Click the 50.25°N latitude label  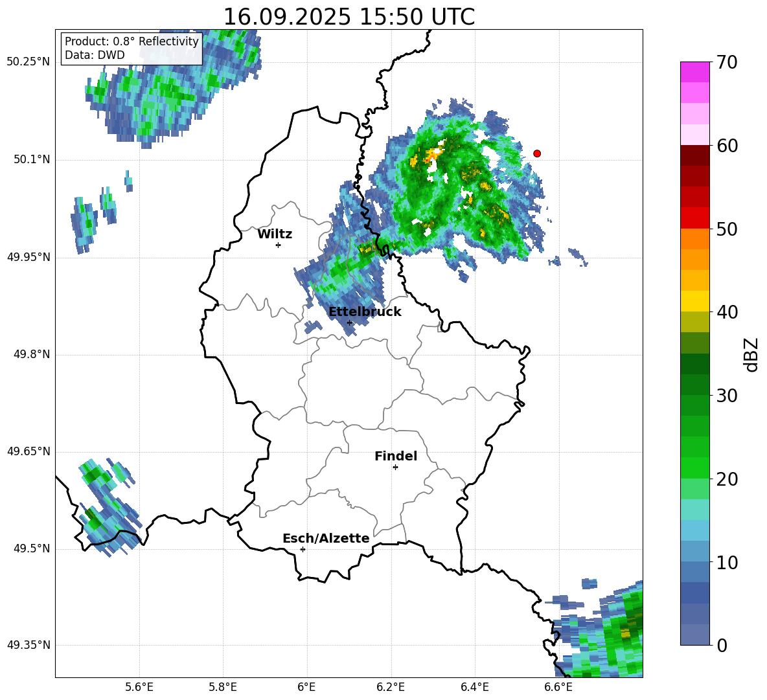29,62
